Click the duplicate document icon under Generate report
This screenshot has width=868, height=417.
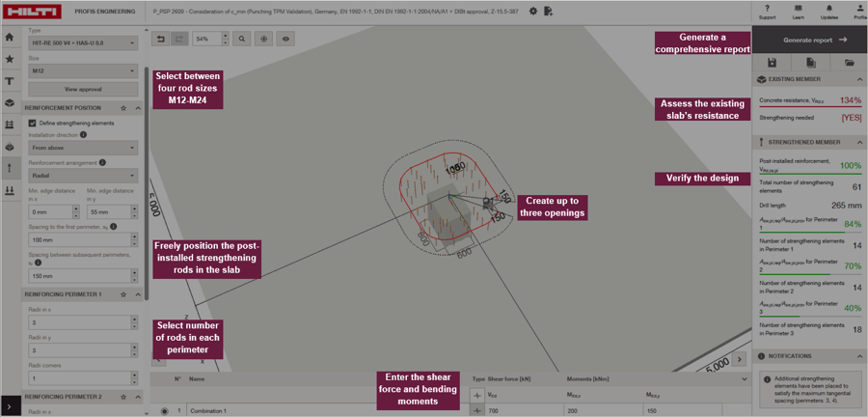[x=810, y=63]
